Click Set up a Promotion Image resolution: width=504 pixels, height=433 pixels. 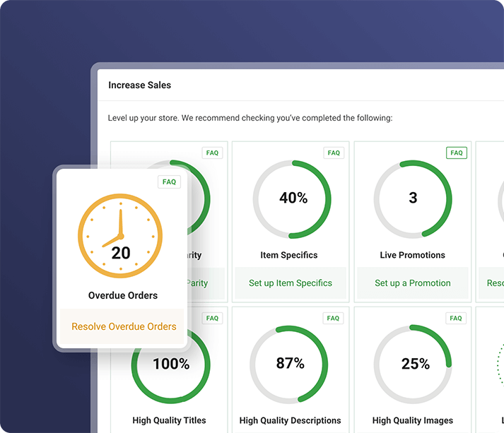click(x=413, y=283)
